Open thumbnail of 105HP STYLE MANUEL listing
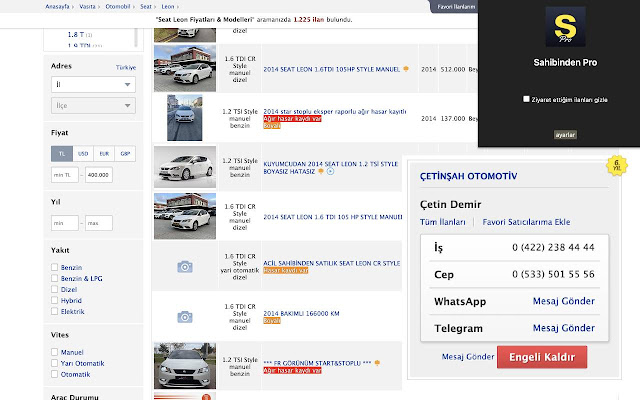Viewport: 640px width, 400px height. click(185, 68)
